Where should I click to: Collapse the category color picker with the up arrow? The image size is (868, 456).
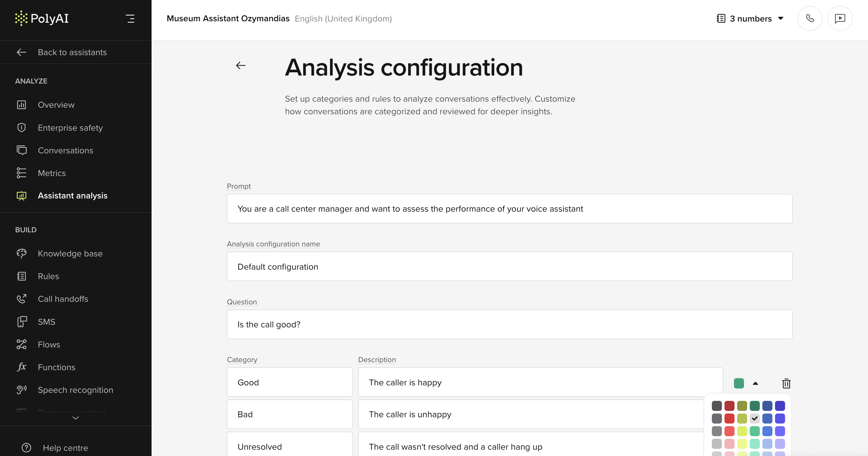click(755, 384)
